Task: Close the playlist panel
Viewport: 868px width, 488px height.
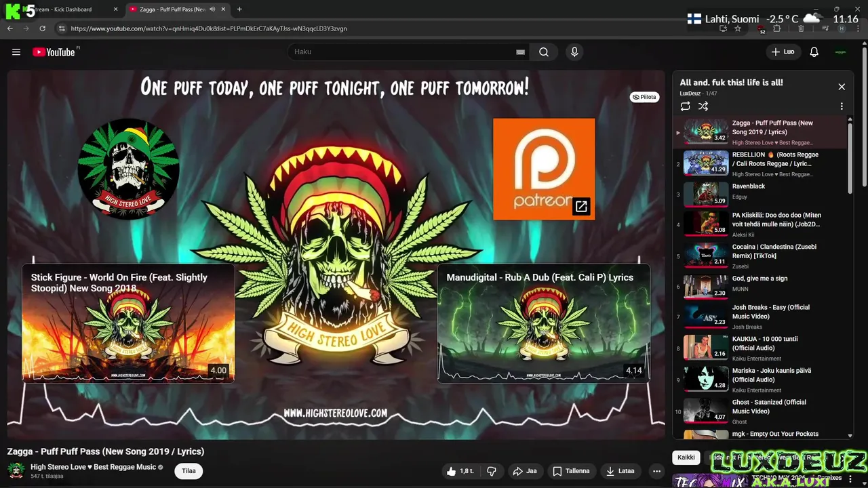Action: (842, 87)
